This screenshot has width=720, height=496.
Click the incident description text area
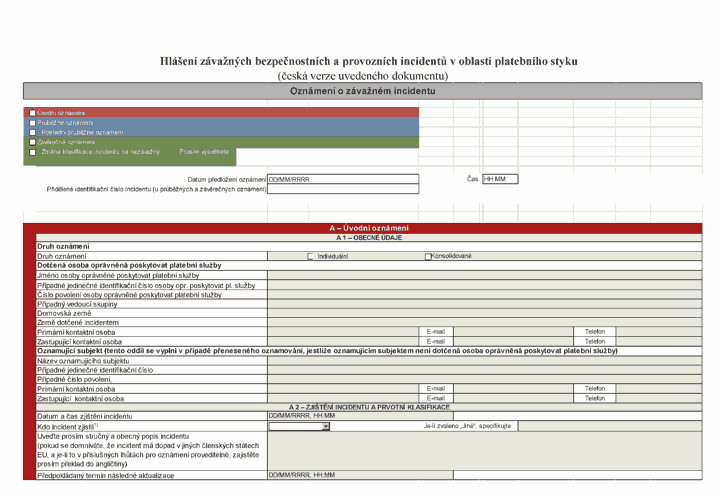484,451
